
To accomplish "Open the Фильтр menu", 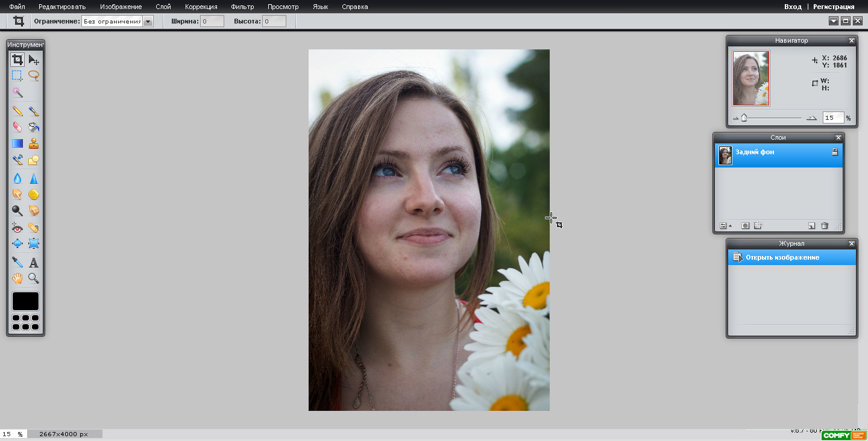I will click(x=242, y=7).
